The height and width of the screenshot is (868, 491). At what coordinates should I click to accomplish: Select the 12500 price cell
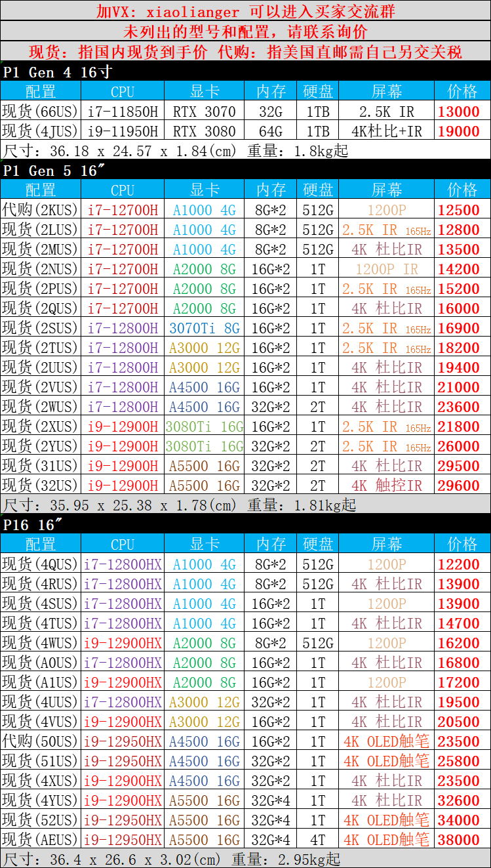tap(463, 209)
